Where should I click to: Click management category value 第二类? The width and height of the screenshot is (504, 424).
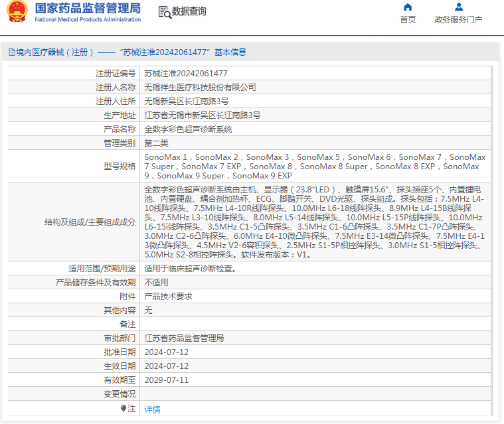(x=156, y=143)
